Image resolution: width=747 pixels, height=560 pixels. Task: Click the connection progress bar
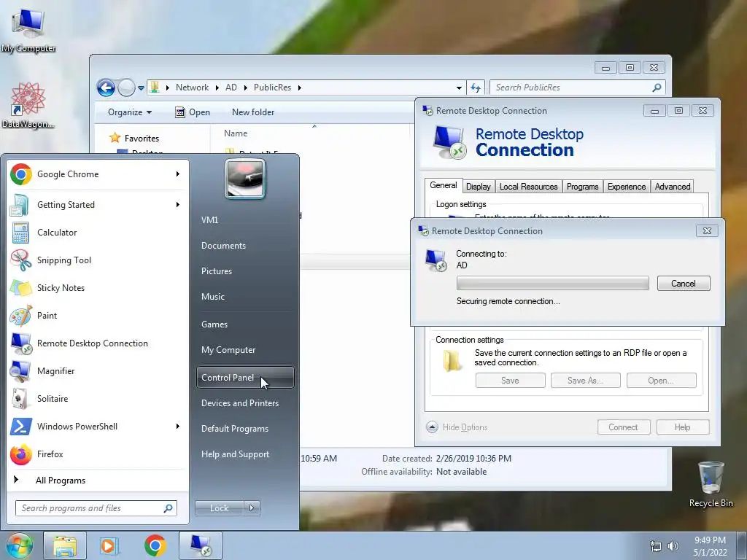click(553, 284)
